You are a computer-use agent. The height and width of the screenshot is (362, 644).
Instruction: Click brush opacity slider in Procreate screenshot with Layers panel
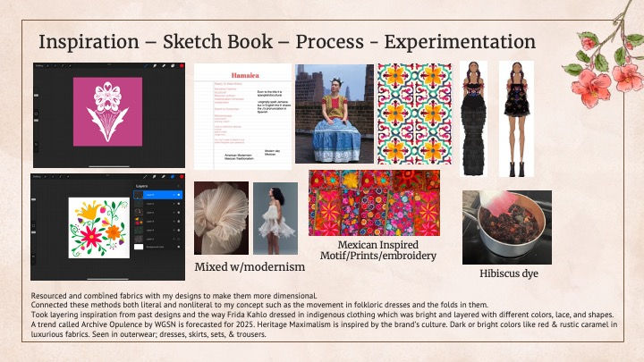(33, 232)
